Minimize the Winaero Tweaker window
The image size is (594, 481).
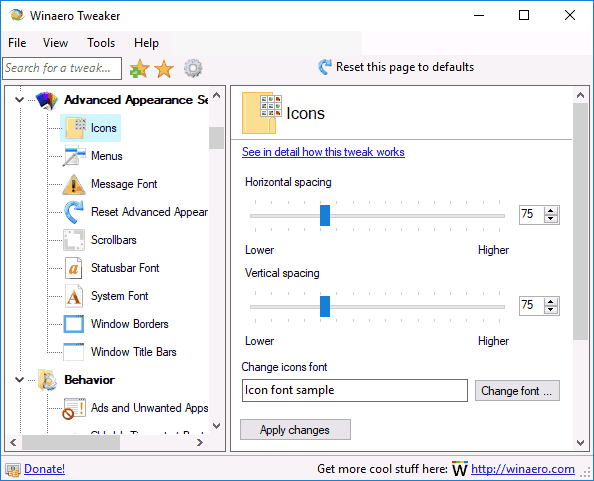point(479,16)
